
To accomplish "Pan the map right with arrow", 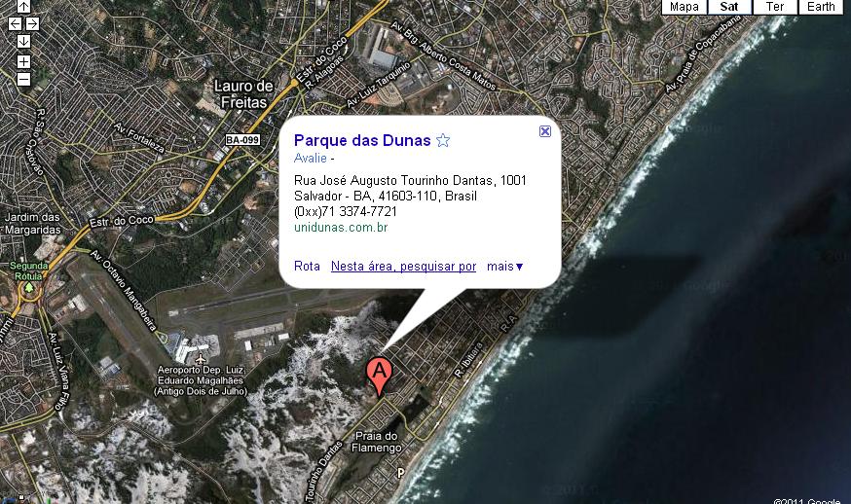I will pyautogui.click(x=32, y=24).
